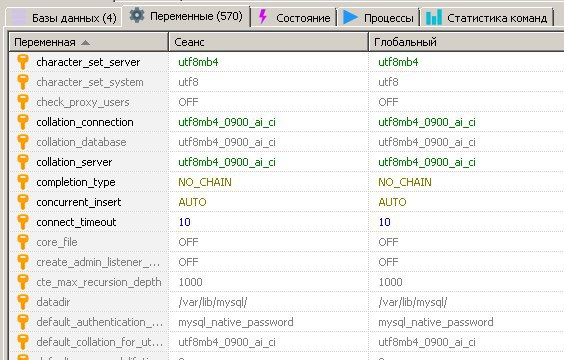Click global OFF value of check_proxy_users
Screen dimensions: 564x360
pyautogui.click(x=388, y=102)
